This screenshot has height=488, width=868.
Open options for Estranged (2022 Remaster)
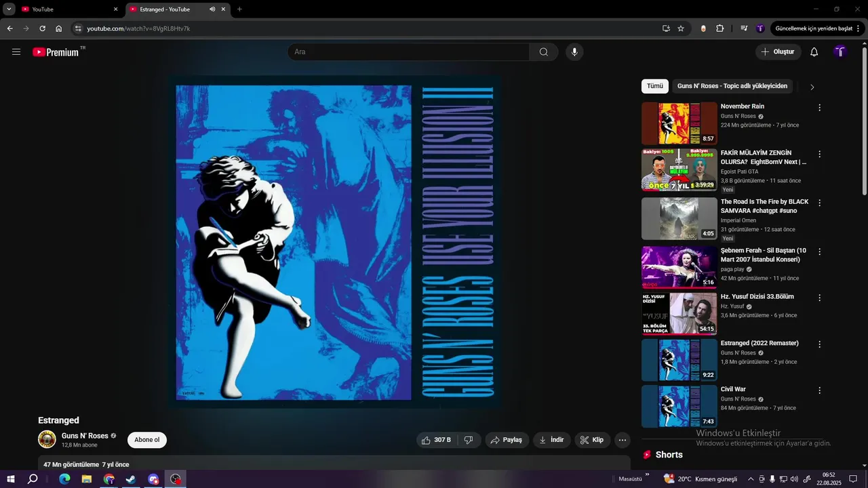(x=819, y=344)
